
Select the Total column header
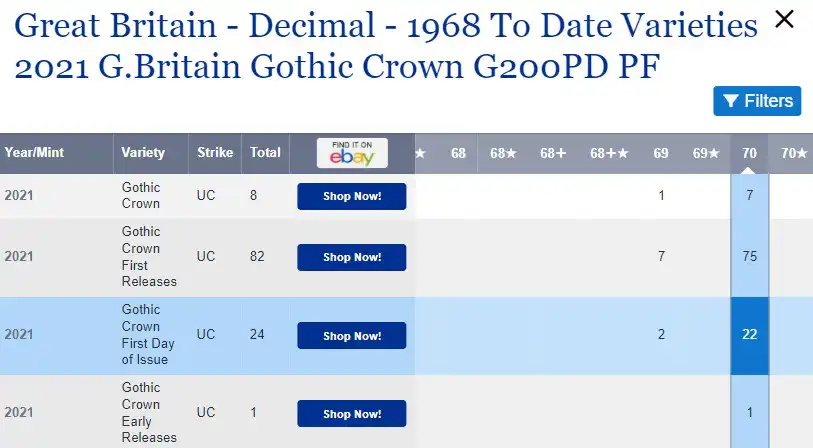coord(265,152)
